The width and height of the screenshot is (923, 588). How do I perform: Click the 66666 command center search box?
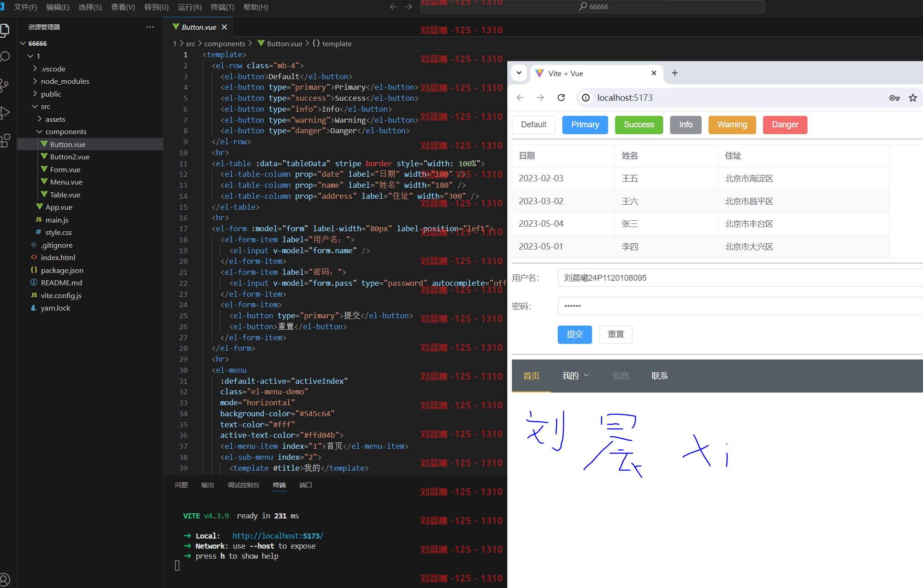tap(593, 6)
